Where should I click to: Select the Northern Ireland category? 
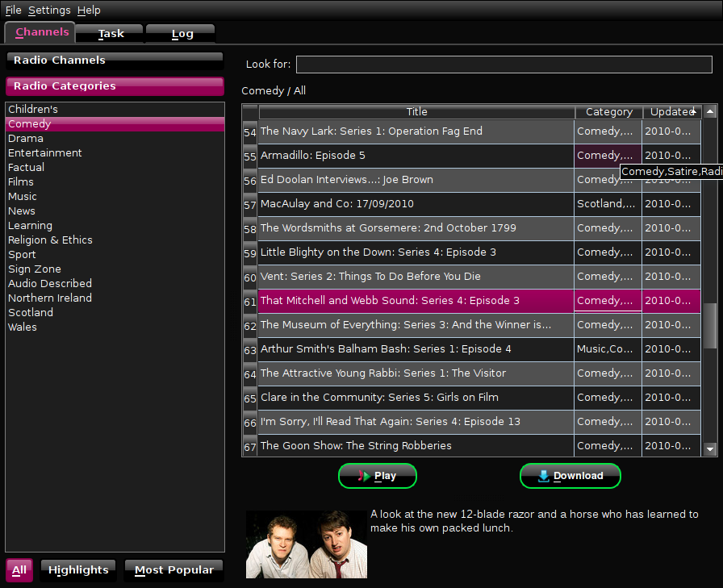tap(115, 298)
